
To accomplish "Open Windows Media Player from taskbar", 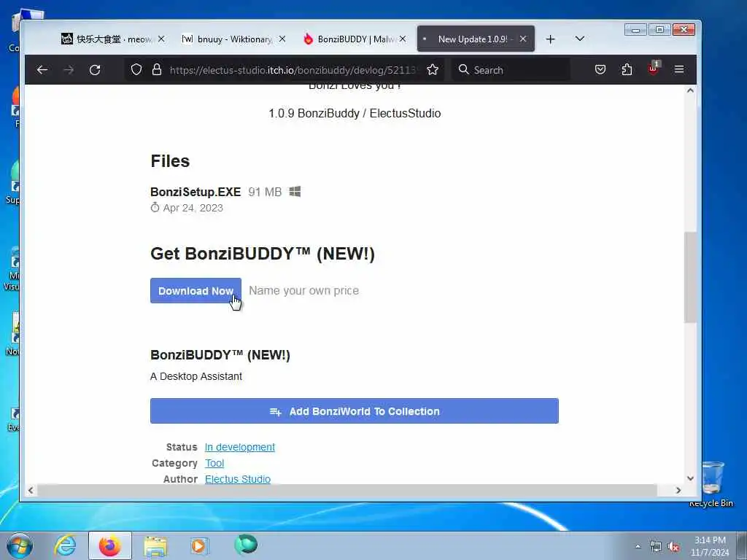I will coord(198,545).
